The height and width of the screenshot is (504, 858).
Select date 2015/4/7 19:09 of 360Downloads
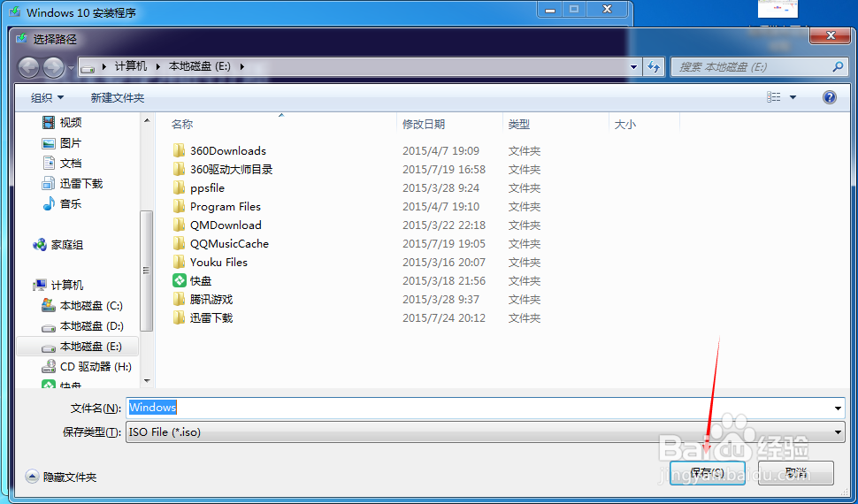click(x=441, y=150)
